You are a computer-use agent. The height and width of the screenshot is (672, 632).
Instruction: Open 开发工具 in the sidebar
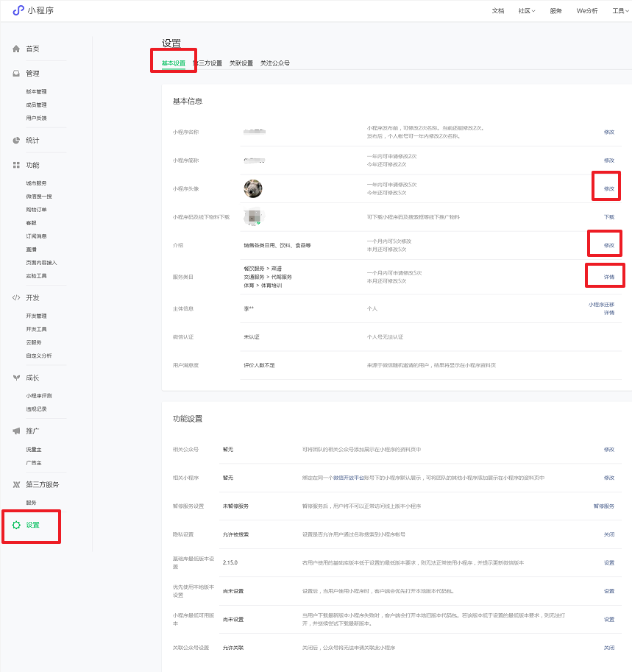37,330
